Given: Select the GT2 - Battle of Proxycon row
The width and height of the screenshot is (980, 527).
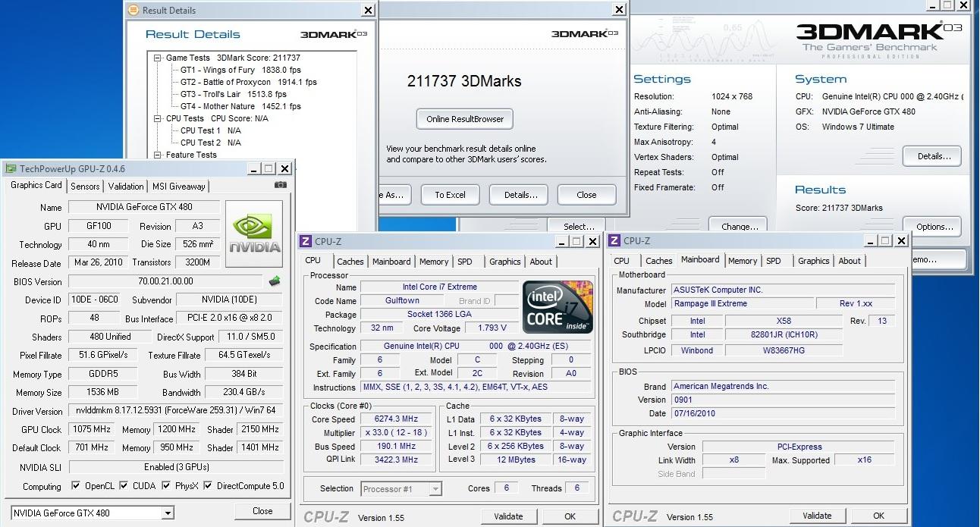Looking at the screenshot, I should [x=249, y=82].
